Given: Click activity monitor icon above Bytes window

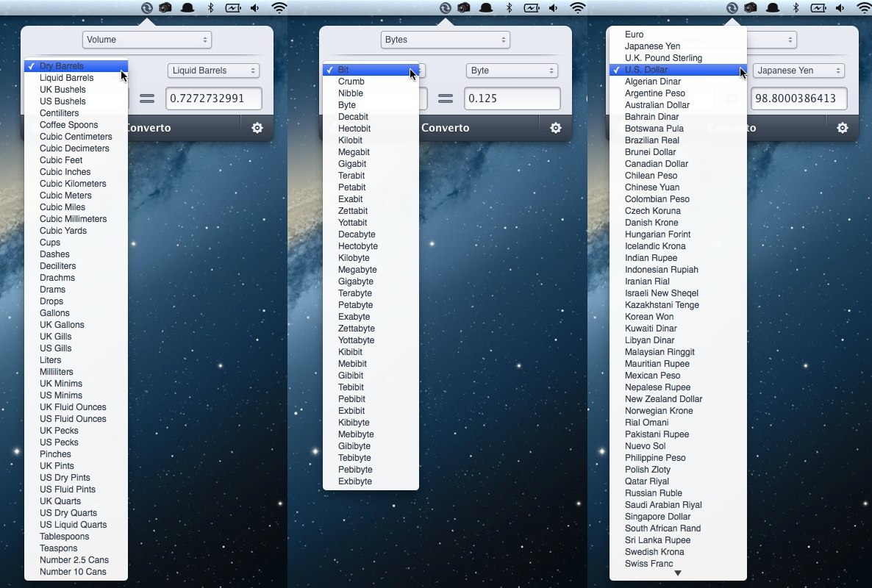Looking at the screenshot, I should click(532, 8).
